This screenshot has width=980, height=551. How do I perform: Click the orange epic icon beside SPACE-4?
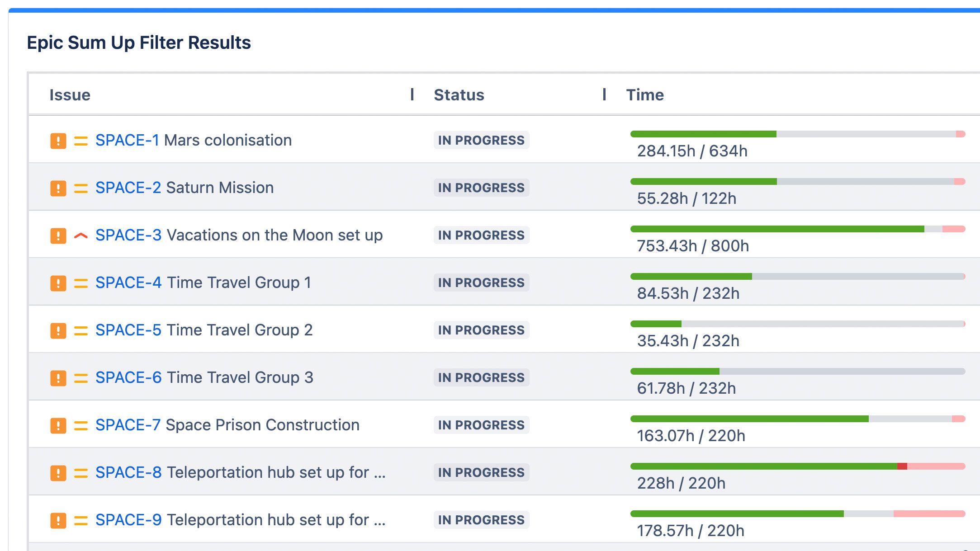(58, 283)
